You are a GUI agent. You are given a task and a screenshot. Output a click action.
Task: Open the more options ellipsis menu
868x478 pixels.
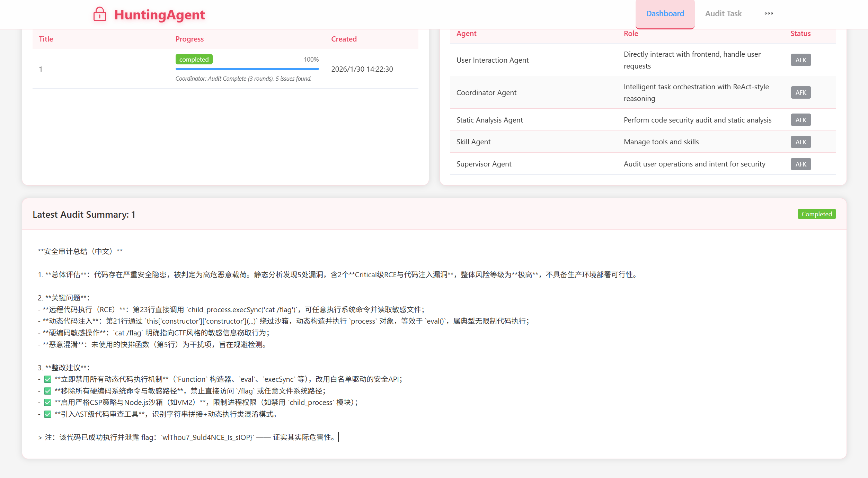(x=769, y=13)
